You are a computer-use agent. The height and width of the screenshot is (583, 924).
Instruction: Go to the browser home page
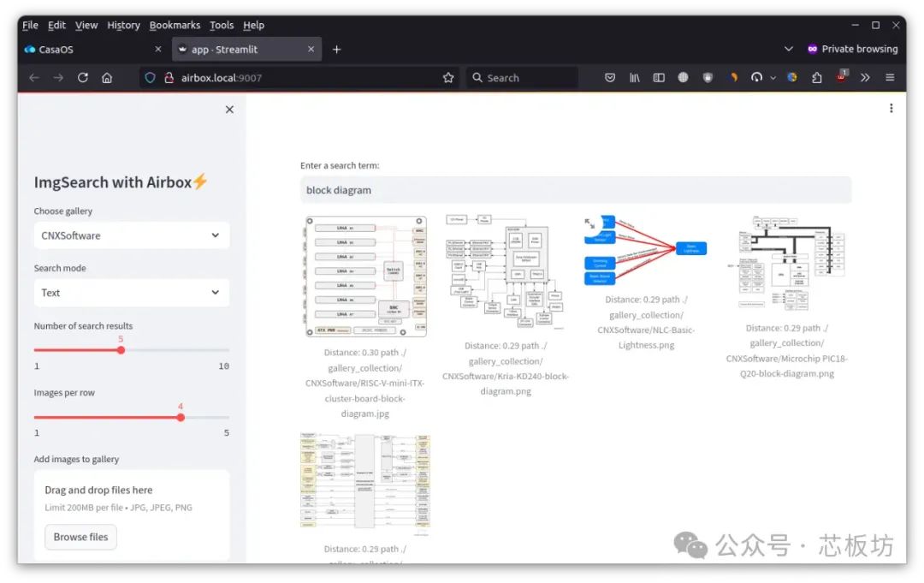click(x=107, y=77)
